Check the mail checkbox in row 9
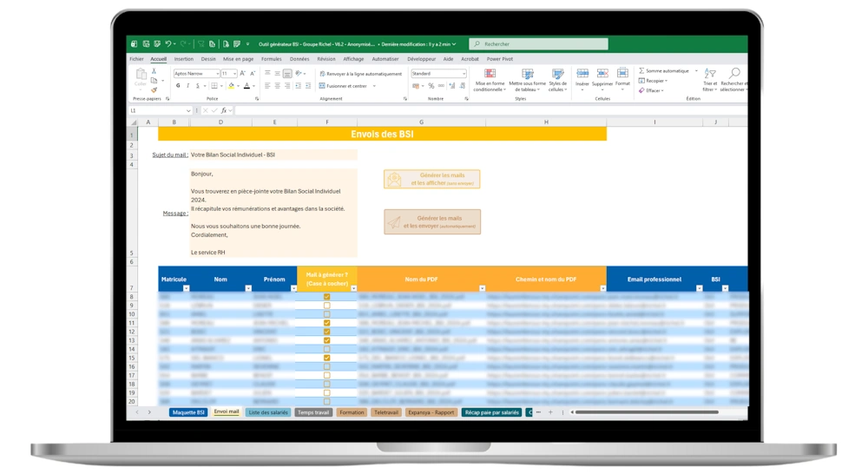Viewport: 868px width, 474px height. click(x=327, y=306)
